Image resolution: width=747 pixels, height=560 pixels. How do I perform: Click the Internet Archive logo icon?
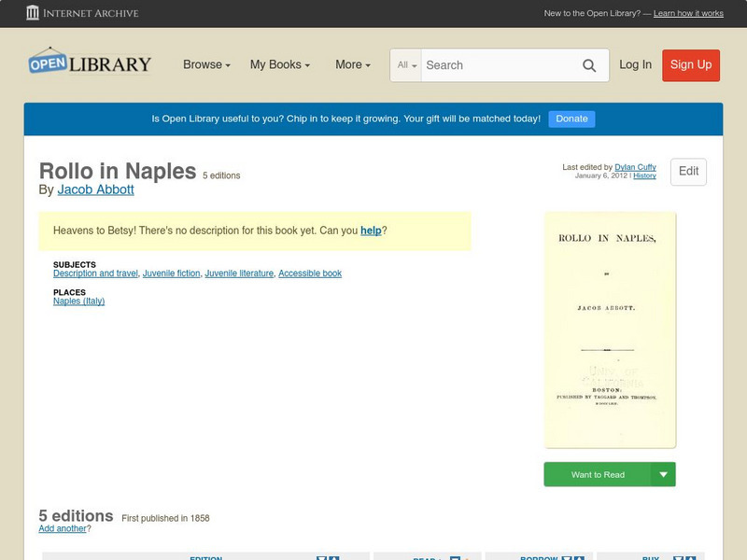point(33,13)
